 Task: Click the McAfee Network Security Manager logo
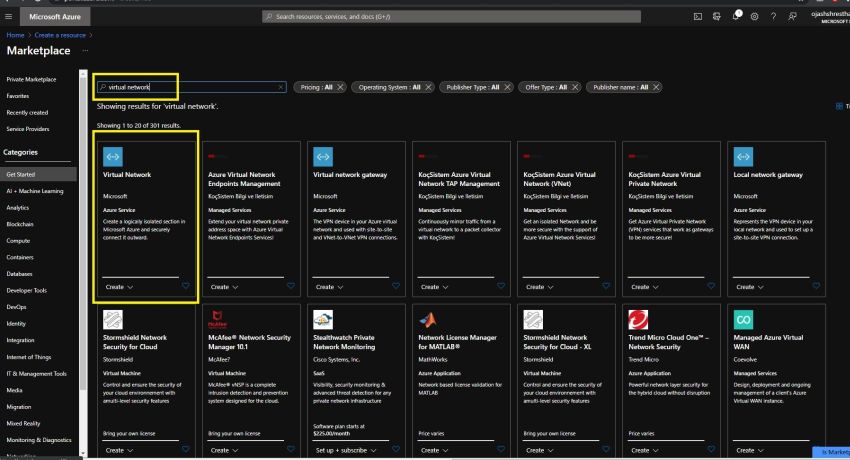pyautogui.click(x=217, y=319)
